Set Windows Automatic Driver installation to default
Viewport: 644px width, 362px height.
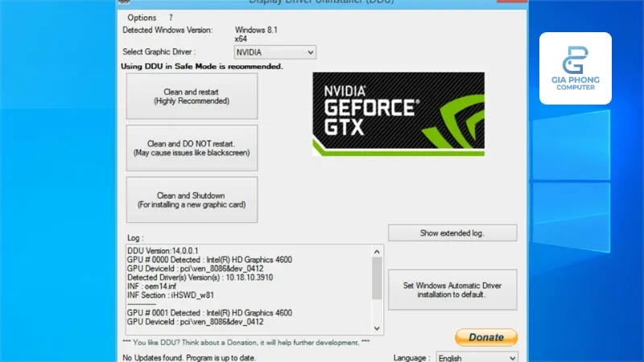[x=452, y=290]
